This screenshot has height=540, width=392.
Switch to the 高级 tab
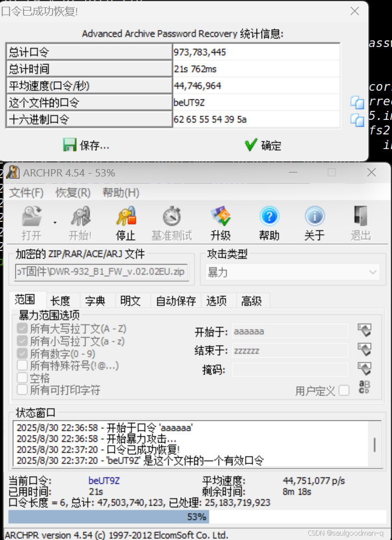(251, 301)
